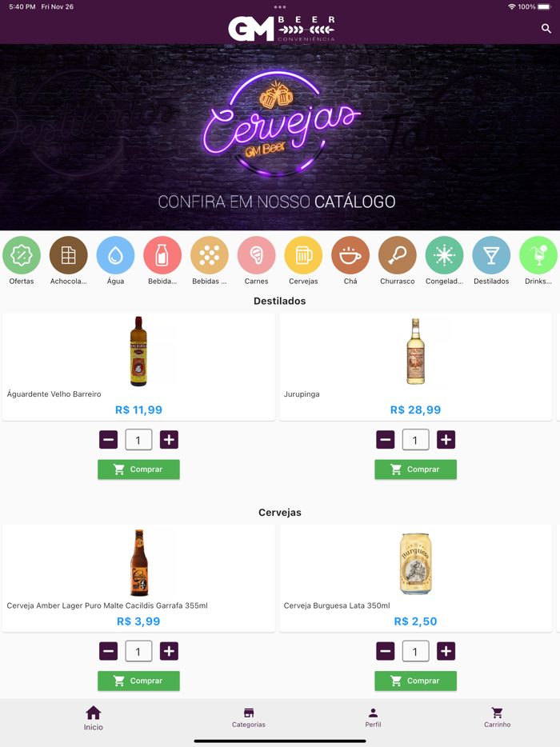The height and width of the screenshot is (747, 560).
Task: Select the Ofertas category icon
Action: click(x=22, y=255)
